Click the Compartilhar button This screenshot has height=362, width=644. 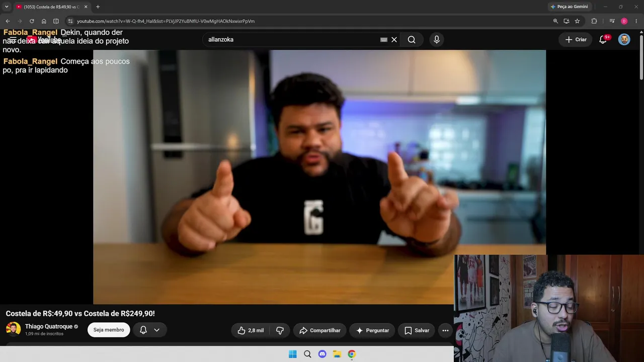tap(319, 330)
